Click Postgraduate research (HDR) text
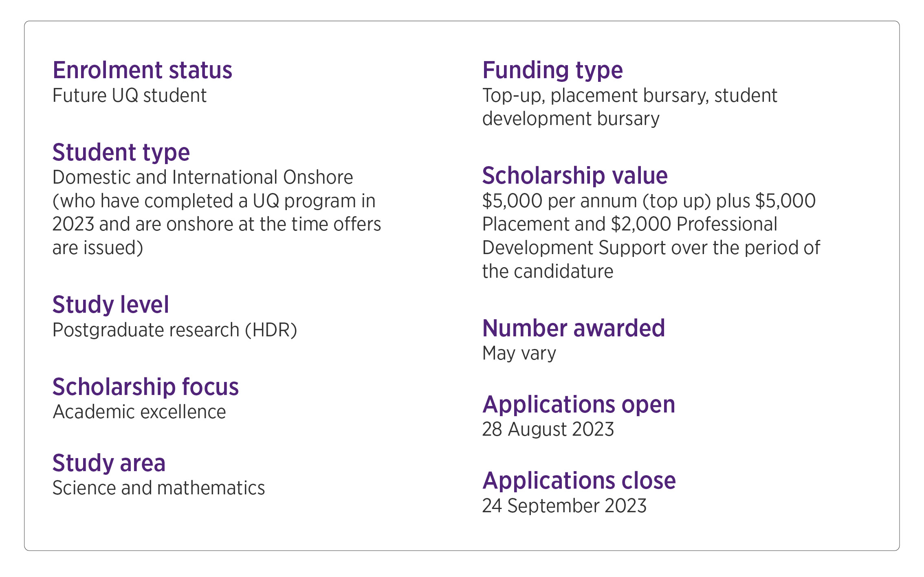The image size is (924, 577). pyautogui.click(x=175, y=330)
